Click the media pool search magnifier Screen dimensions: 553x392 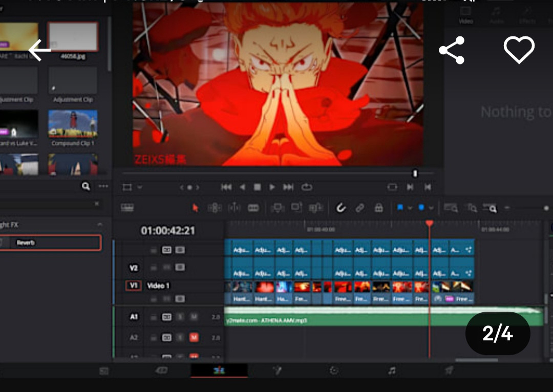86,186
